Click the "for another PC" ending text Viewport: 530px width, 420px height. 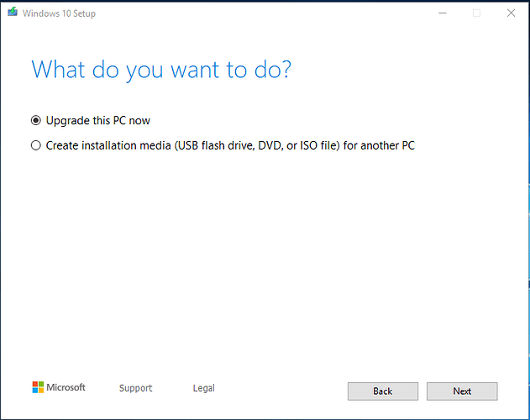pyautogui.click(x=380, y=145)
